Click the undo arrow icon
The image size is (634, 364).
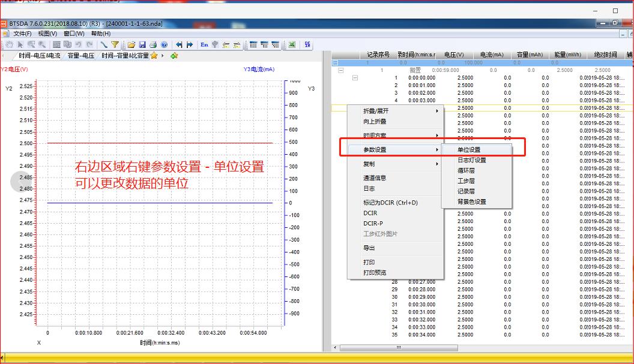(x=79, y=44)
